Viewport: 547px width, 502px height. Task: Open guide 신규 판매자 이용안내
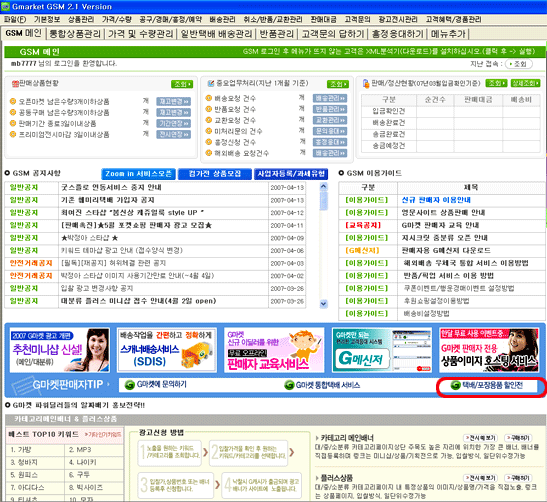tap(436, 200)
